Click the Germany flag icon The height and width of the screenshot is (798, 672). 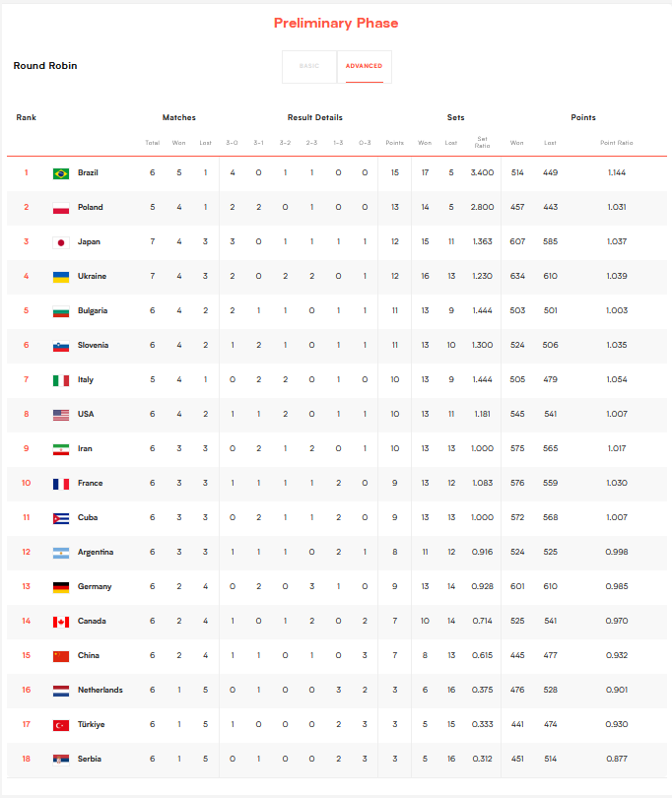60,587
